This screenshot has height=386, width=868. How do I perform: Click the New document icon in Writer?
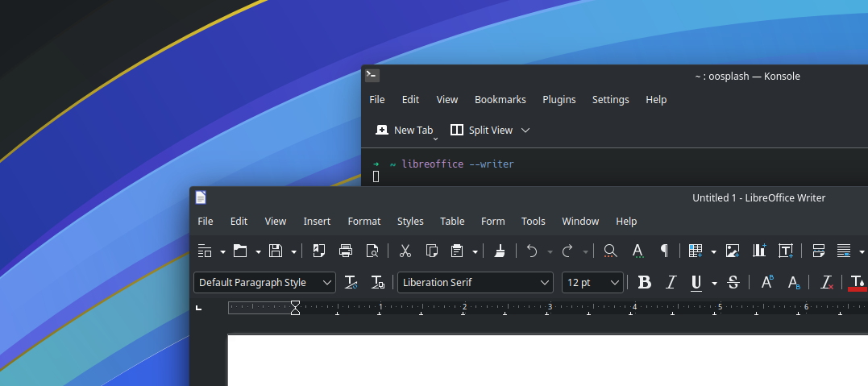tap(205, 251)
